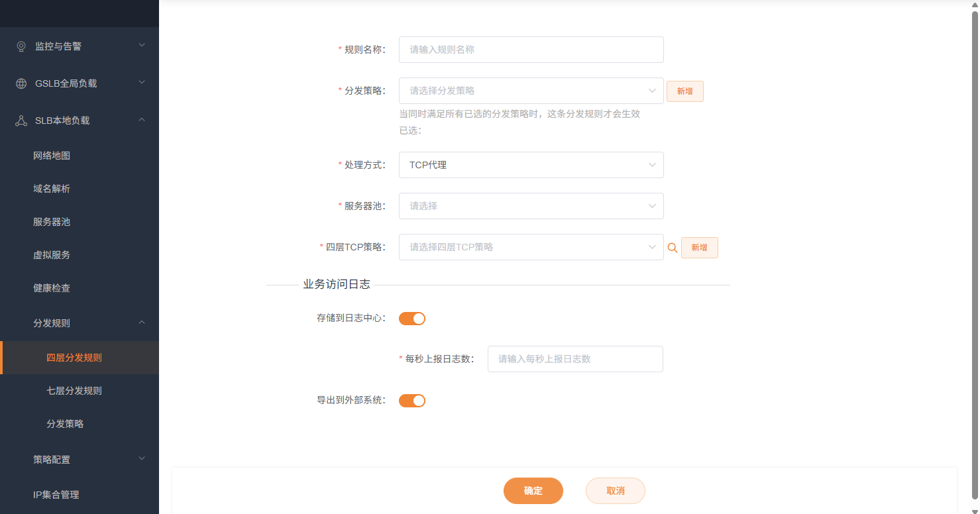
Task: Switch to 七层分发规则 in the sidebar
Action: point(74,391)
